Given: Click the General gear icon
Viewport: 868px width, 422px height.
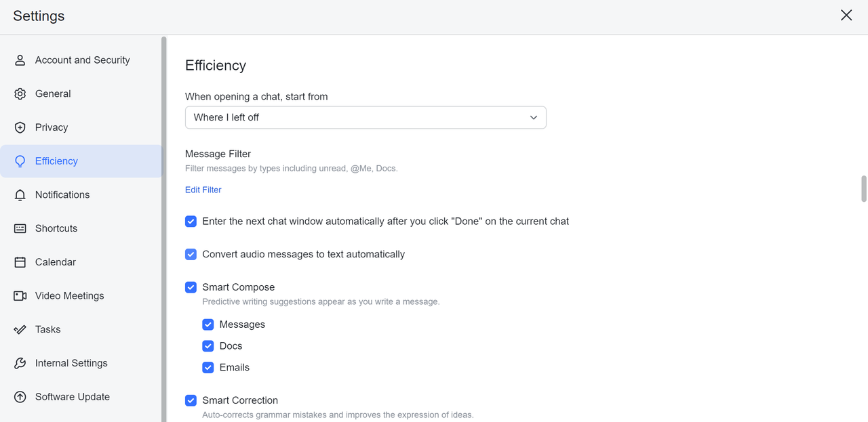Looking at the screenshot, I should [20, 94].
